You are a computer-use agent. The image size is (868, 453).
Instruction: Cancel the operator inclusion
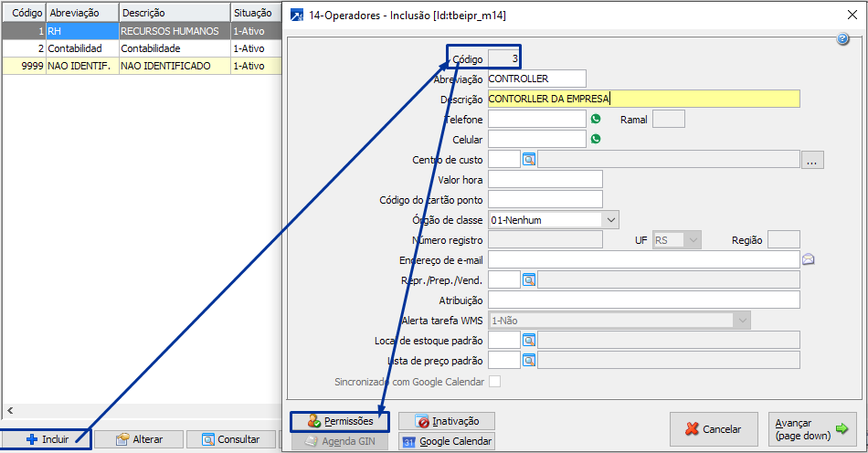714,429
